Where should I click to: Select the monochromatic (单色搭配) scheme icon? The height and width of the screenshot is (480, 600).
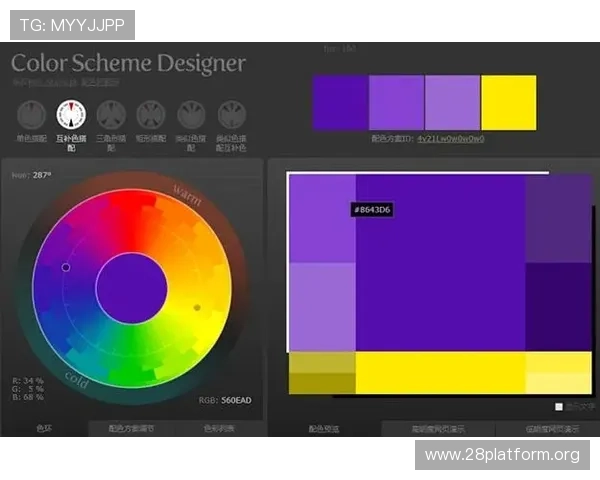(x=31, y=113)
